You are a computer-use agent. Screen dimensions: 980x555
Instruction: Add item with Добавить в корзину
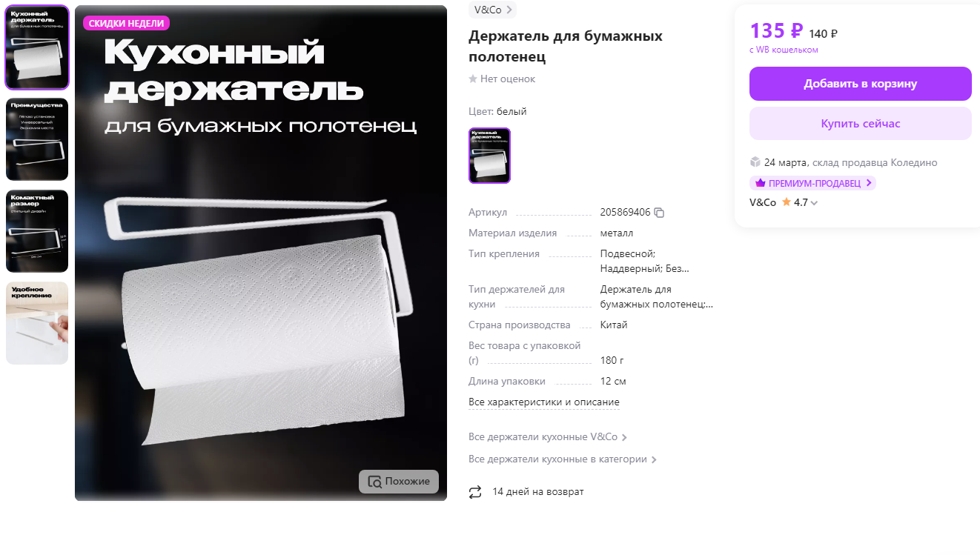tap(861, 84)
